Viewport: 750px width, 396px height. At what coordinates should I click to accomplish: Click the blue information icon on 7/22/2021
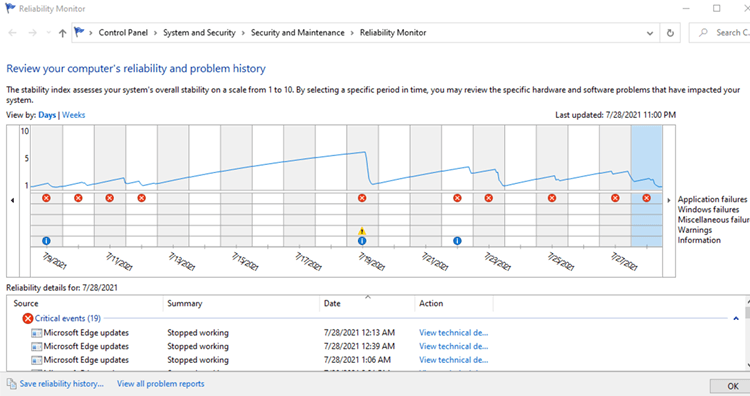[x=457, y=241]
